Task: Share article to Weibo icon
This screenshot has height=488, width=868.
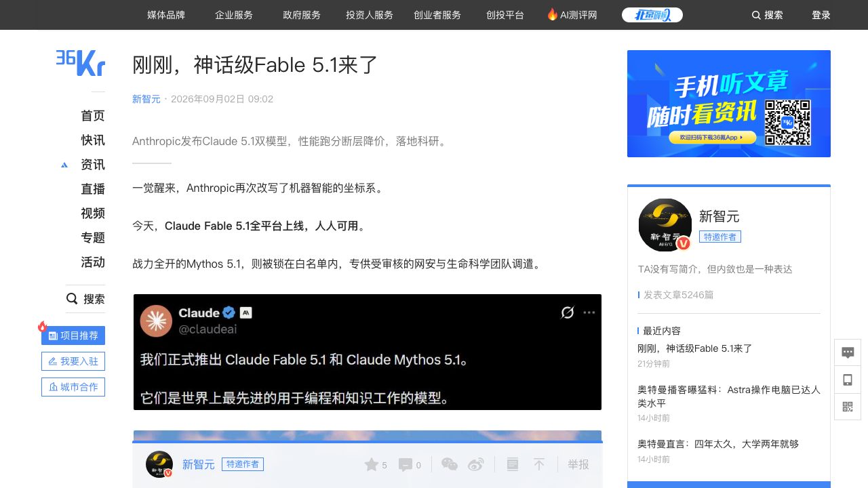Action: (x=476, y=464)
